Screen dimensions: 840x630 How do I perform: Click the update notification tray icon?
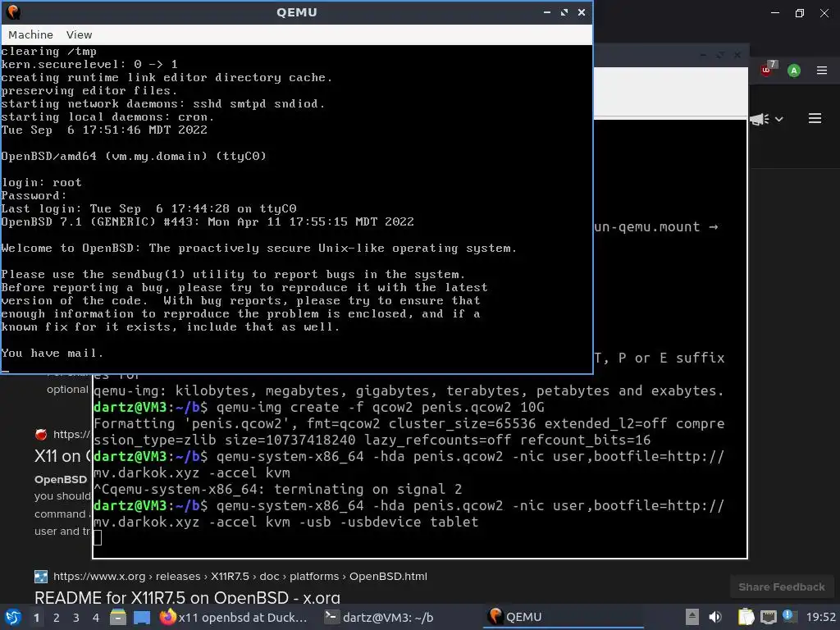(x=789, y=616)
